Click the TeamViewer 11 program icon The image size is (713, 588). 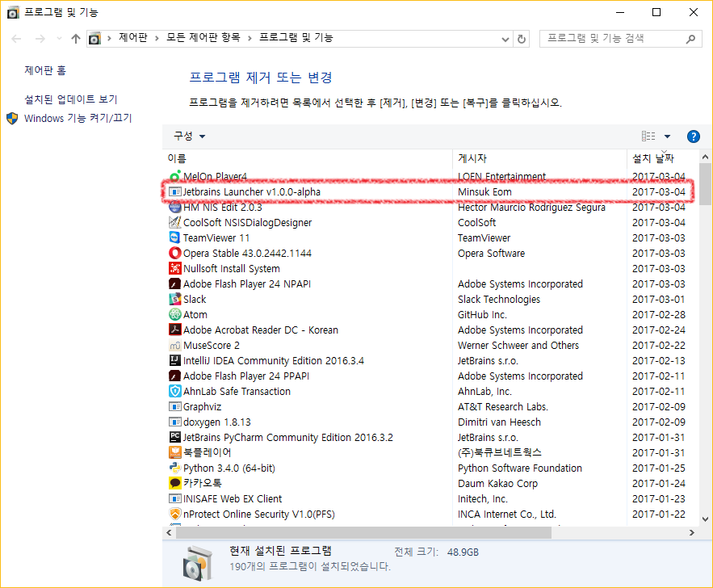tap(174, 237)
